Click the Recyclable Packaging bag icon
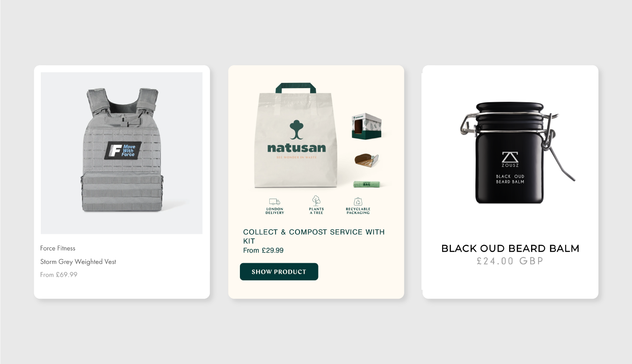This screenshot has width=632, height=364. pyautogui.click(x=358, y=201)
